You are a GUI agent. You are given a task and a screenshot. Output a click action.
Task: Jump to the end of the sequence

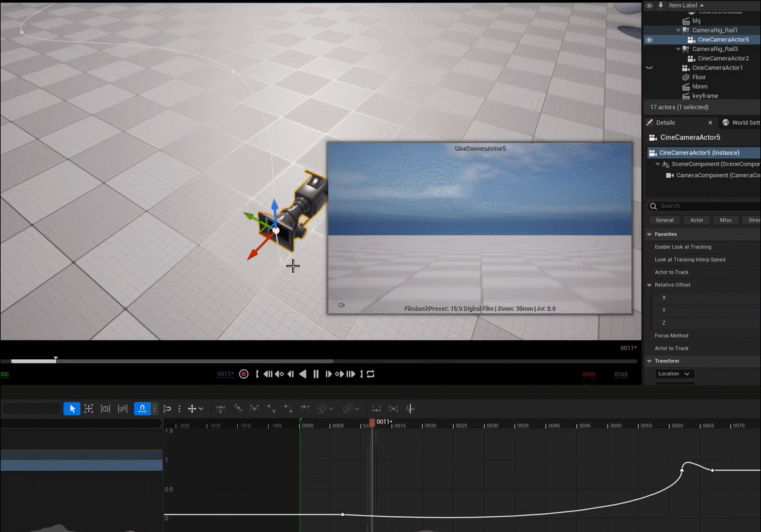coord(350,374)
